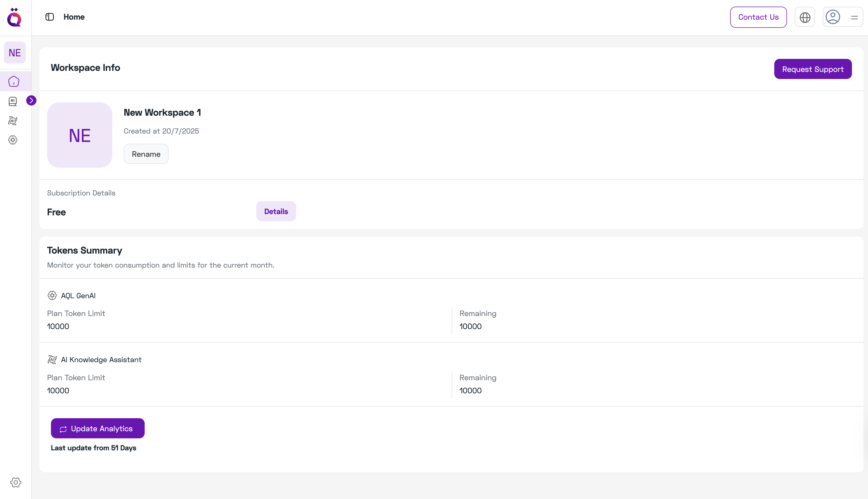Viewport: 868px width, 499px height.
Task: Open the Home tab in the header
Action: point(74,17)
